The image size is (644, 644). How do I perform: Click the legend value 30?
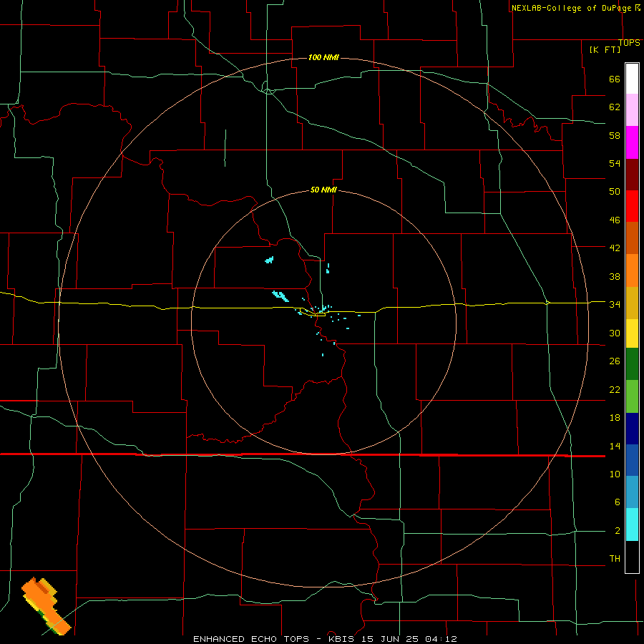(x=615, y=333)
